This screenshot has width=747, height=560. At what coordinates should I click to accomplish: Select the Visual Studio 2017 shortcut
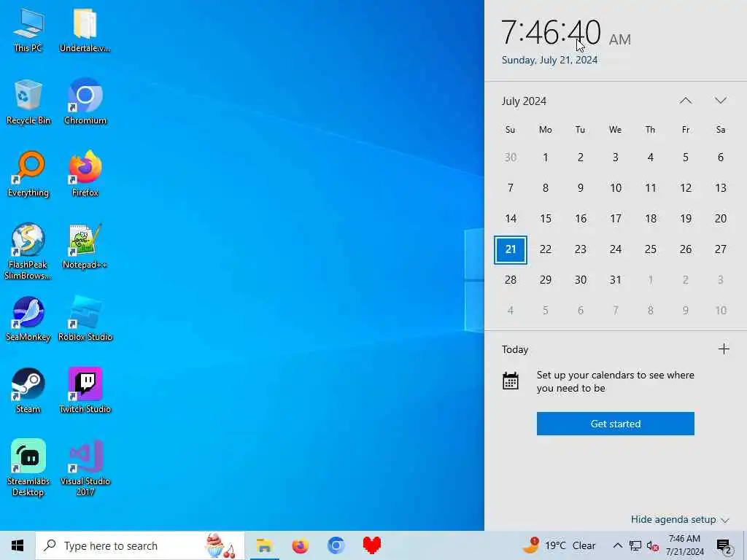(85, 468)
